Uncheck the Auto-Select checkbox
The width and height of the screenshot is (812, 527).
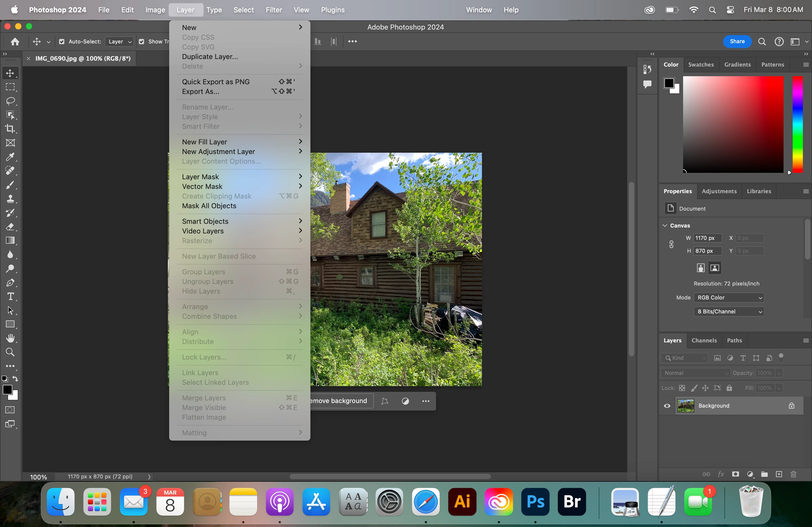point(62,42)
